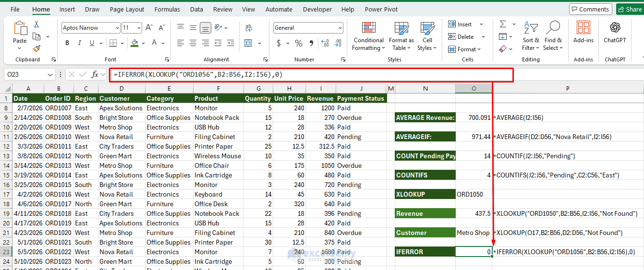Click the Paste clipboard icon
The height and width of the screenshot is (270, 644).
[x=20, y=28]
